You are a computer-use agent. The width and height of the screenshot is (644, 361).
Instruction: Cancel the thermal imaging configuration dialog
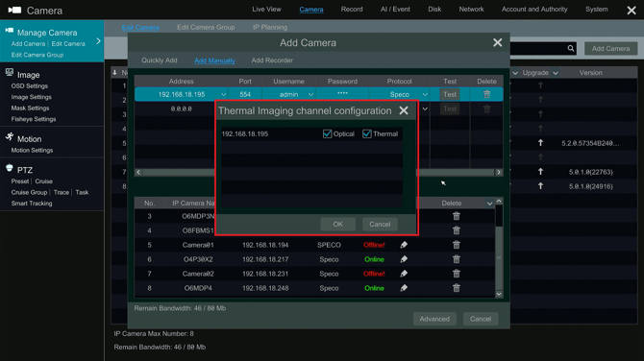click(x=380, y=225)
